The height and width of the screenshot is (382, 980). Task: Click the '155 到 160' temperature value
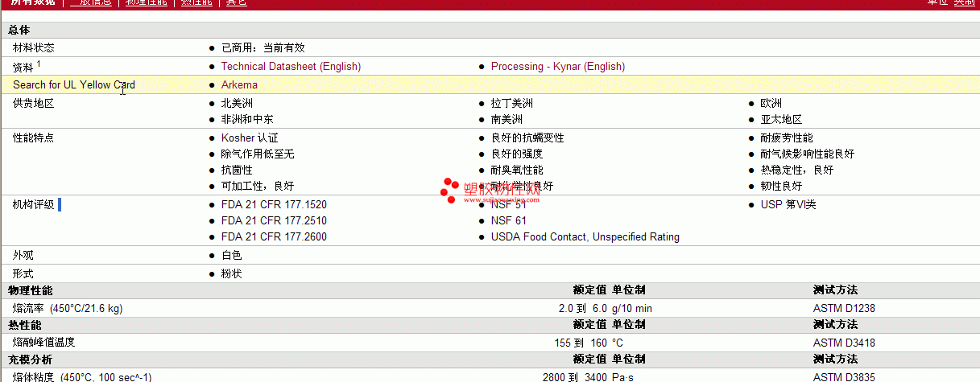(581, 343)
